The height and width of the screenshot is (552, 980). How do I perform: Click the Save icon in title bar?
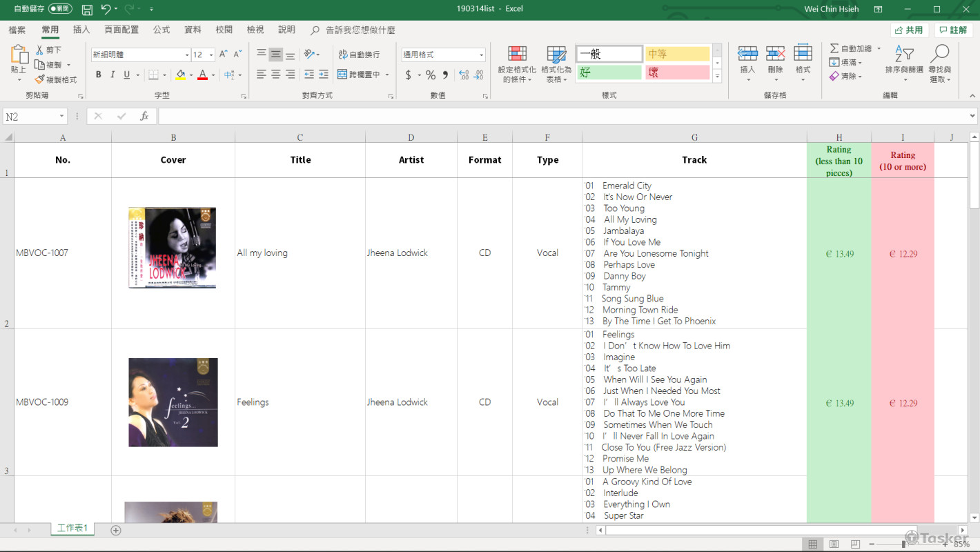(87, 10)
